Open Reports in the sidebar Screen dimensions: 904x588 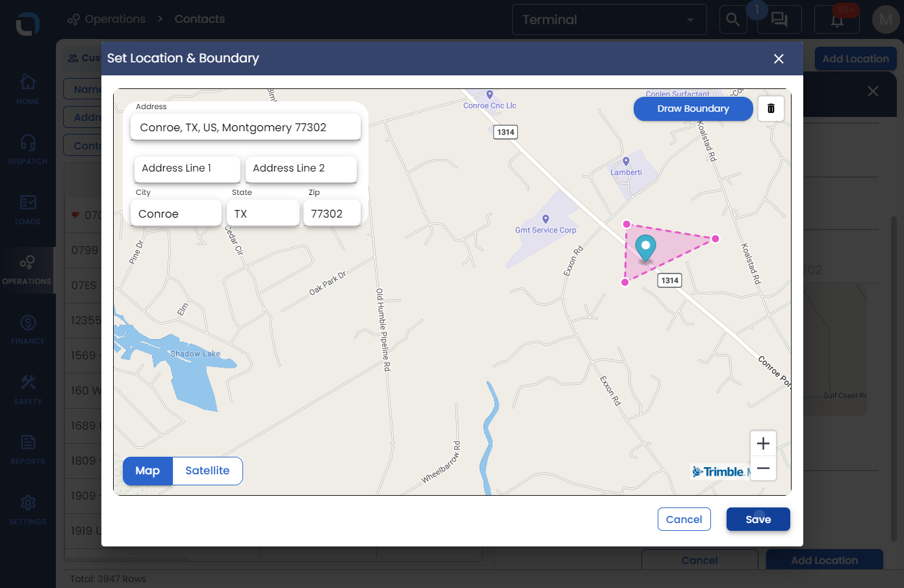coord(27,450)
